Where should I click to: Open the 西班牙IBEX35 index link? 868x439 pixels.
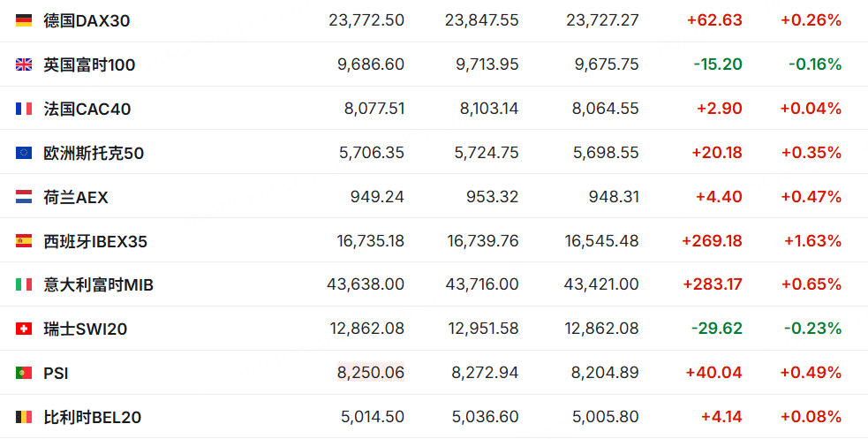click(95, 241)
